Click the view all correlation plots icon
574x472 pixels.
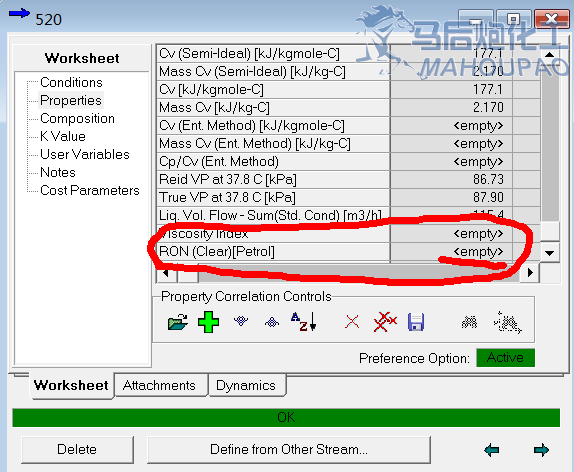point(507,322)
